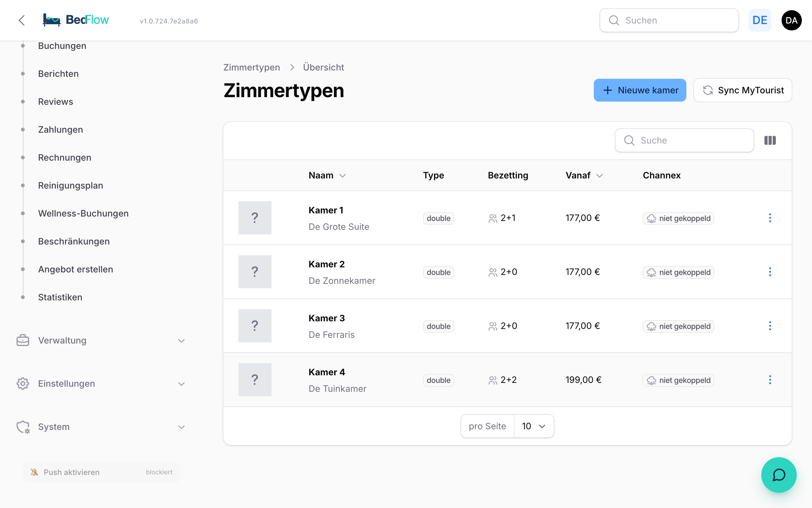Click niet gekoppeld badge for Kamer 2
Screen dimensions: 812x508
[678, 272]
